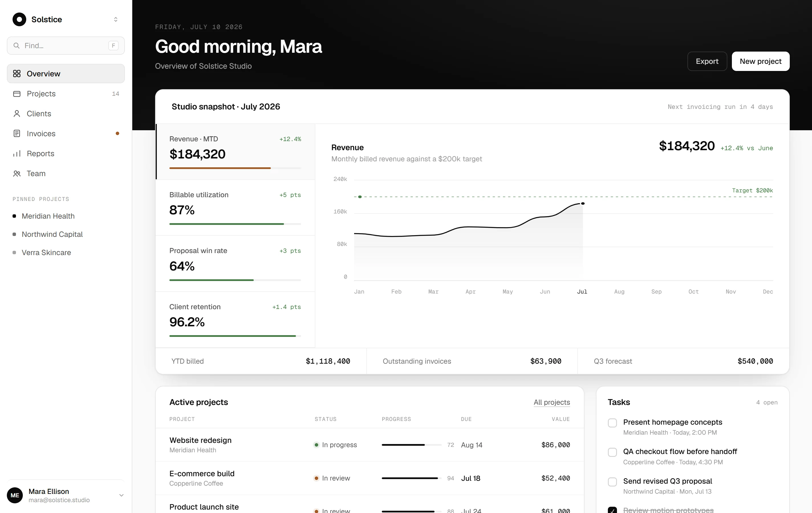Click the Revenue MTD progress bar
This screenshot has height=513, width=812.
click(235, 168)
